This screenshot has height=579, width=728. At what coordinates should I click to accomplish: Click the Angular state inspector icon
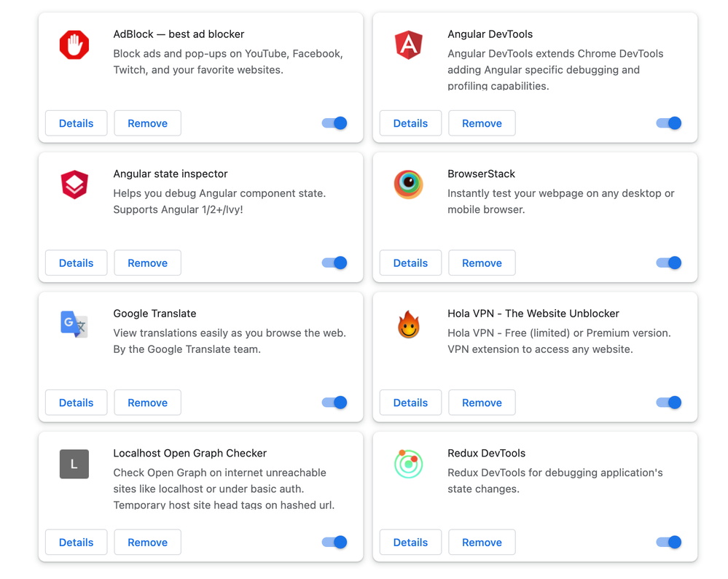[74, 184]
